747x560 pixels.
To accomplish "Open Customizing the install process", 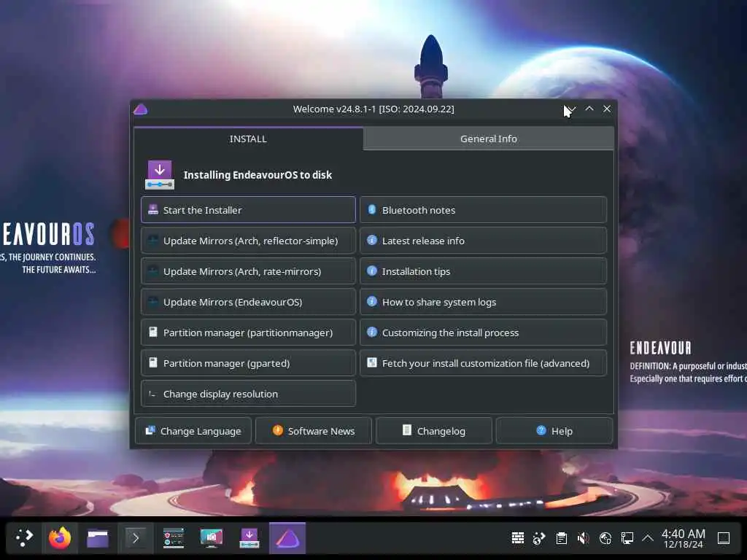I will click(x=483, y=332).
